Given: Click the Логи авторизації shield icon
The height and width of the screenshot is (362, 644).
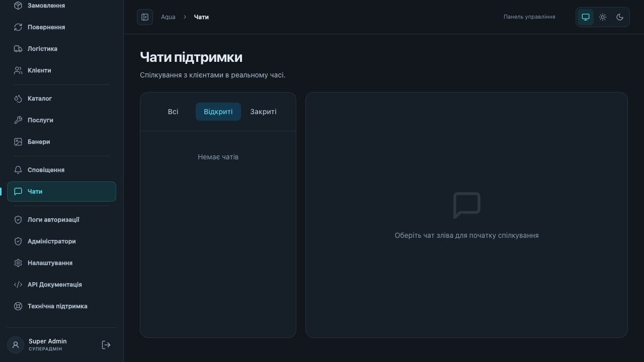Looking at the screenshot, I should (18, 220).
